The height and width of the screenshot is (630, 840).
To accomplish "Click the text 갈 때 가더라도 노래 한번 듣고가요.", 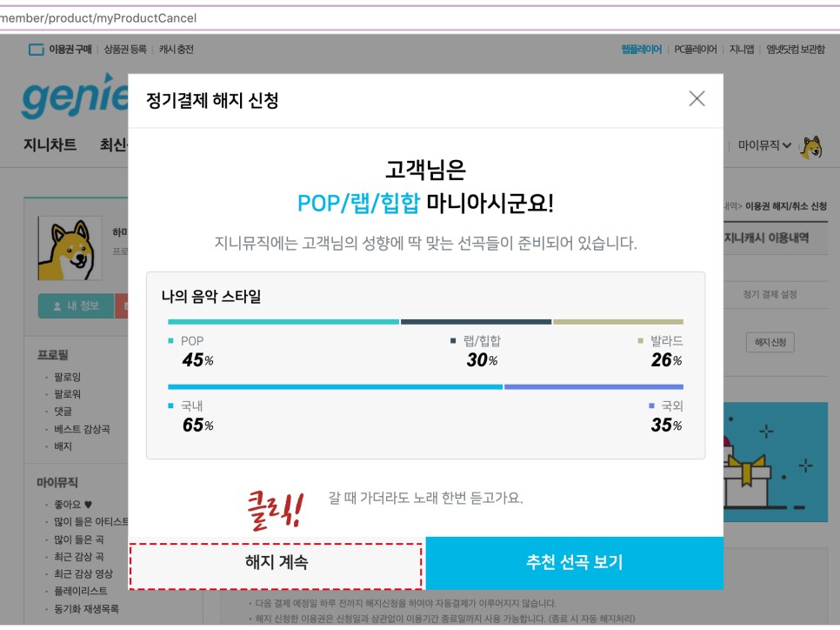I will (x=425, y=498).
